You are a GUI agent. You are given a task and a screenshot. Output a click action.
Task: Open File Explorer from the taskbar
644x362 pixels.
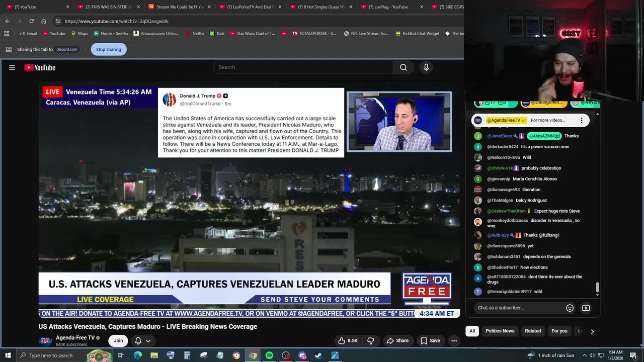point(154,355)
